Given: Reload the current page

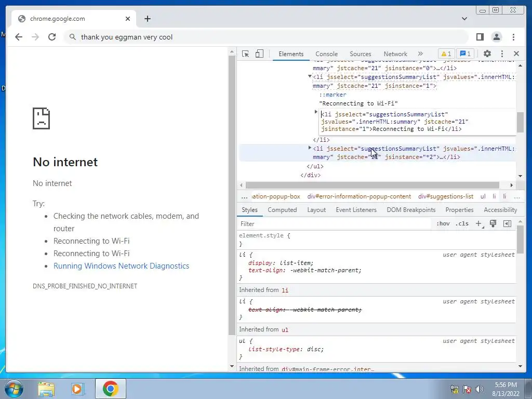Looking at the screenshot, I should (52, 37).
